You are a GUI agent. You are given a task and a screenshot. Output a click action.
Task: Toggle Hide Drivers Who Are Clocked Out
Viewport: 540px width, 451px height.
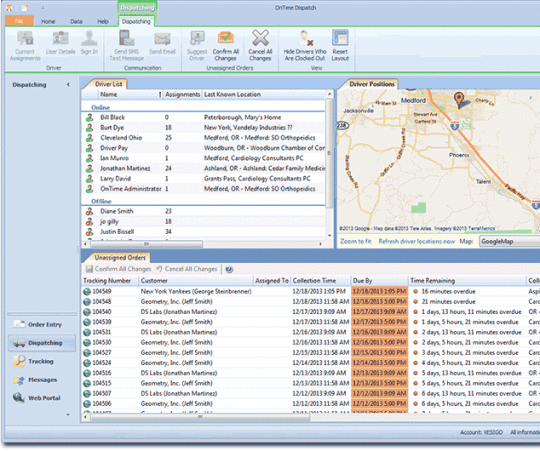305,46
